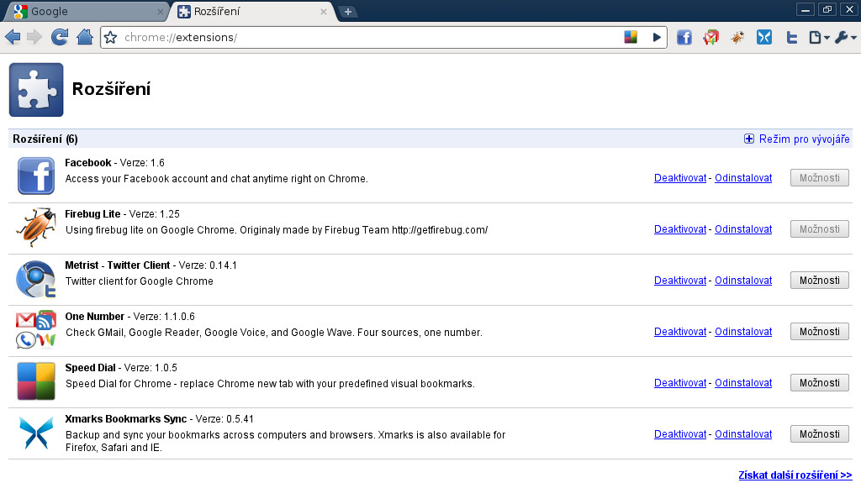
Task: Switch to the Google tab
Action: 84,12
